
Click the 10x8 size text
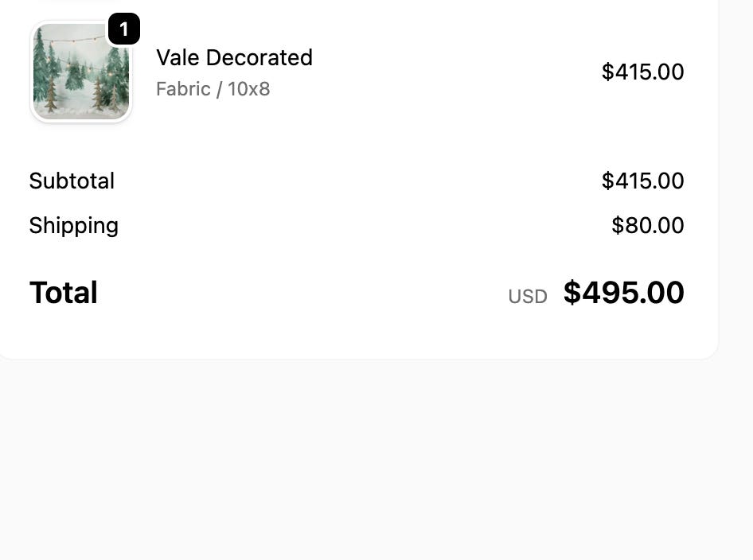pyautogui.click(x=249, y=89)
